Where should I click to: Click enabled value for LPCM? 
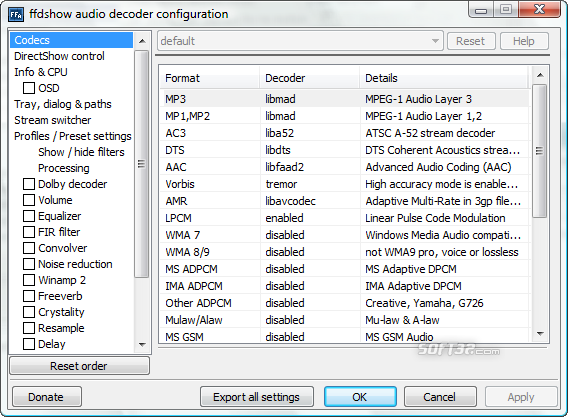coord(284,218)
